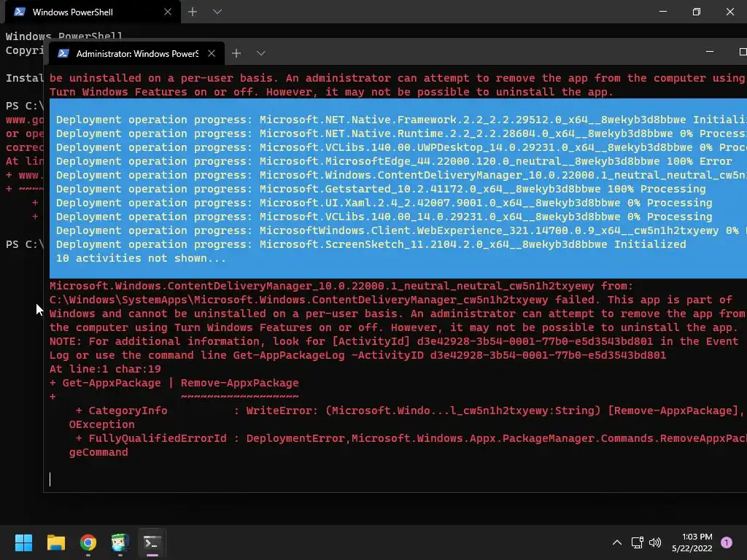
Task: Close the back Windows PowerShell window
Action: pos(729,12)
